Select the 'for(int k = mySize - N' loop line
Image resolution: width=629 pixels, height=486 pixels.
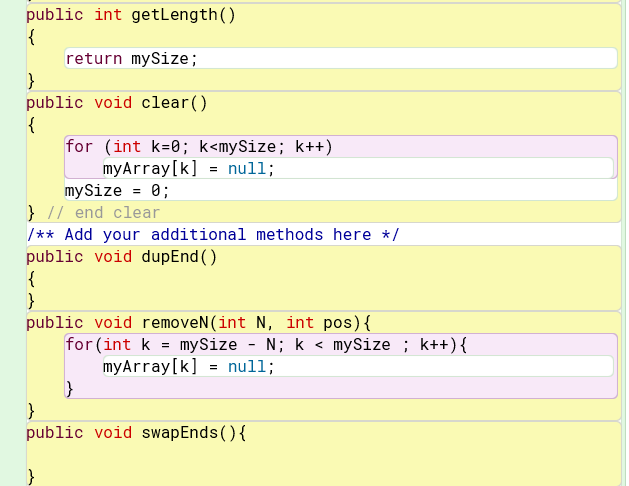[266, 345]
